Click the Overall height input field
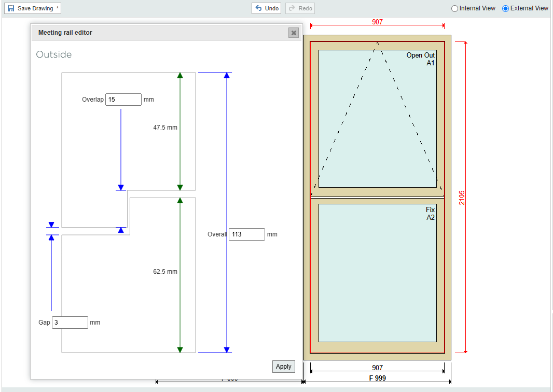Viewport: 553px width, 392px height. tap(247, 234)
